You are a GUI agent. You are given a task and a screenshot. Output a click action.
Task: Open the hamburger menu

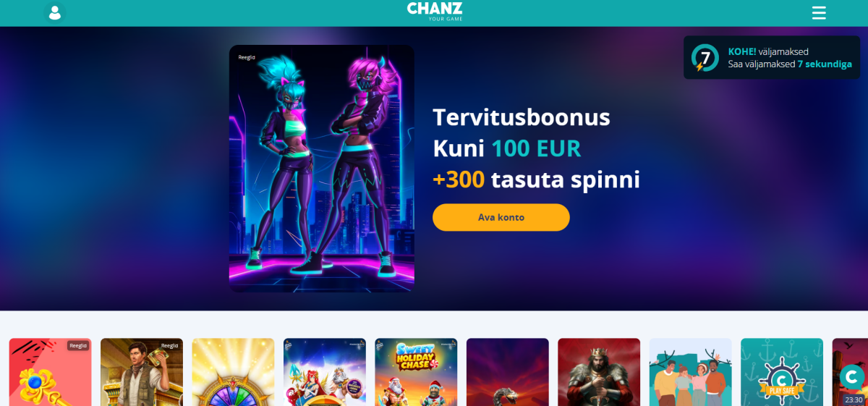point(819,13)
